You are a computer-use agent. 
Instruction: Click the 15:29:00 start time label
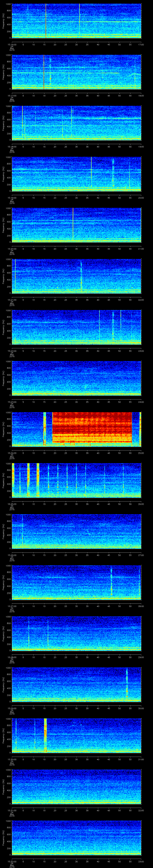click(12, 708)
